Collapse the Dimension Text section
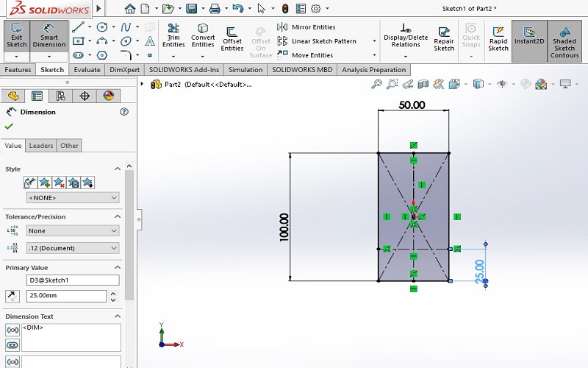Screen dimensions: 588x368 pyautogui.click(x=118, y=316)
